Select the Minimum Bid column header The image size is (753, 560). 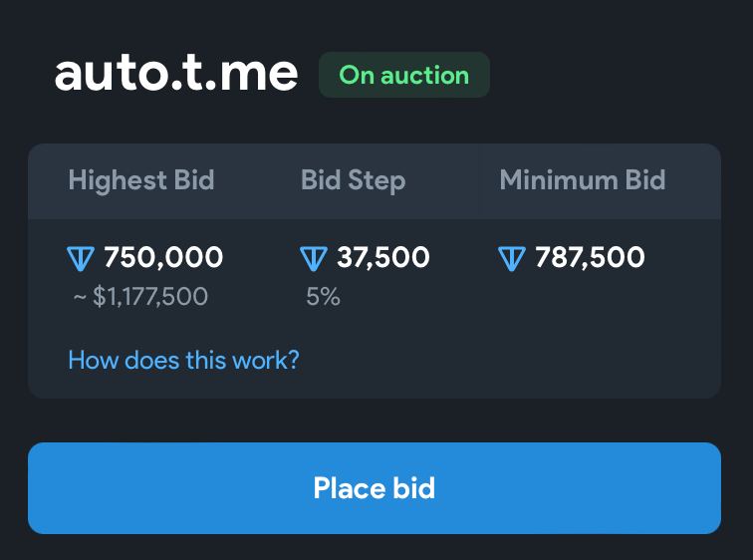(x=583, y=180)
